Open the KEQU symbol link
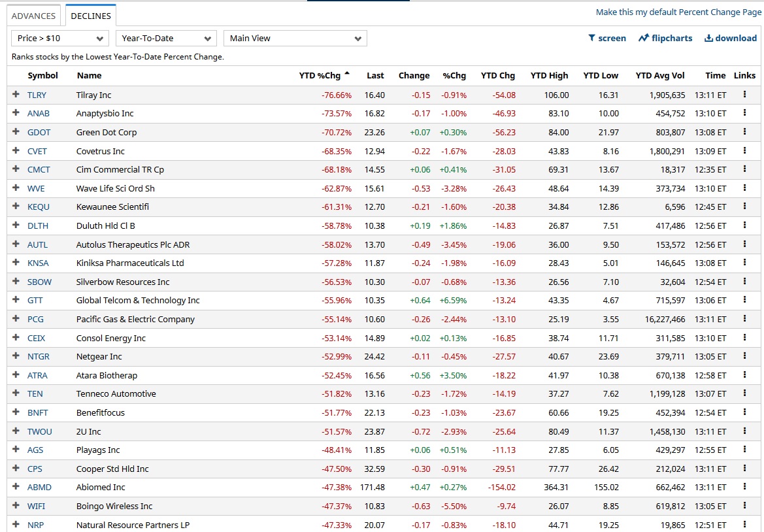The image size is (764, 532). pos(39,207)
